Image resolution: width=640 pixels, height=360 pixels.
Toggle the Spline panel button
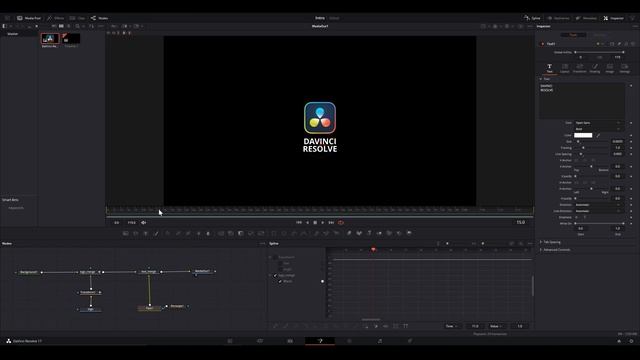[532, 18]
